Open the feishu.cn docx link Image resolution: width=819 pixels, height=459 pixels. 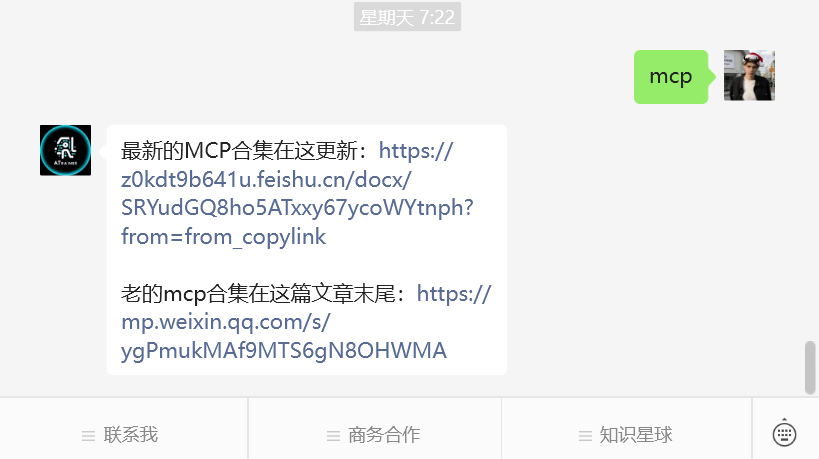pyautogui.click(x=297, y=194)
